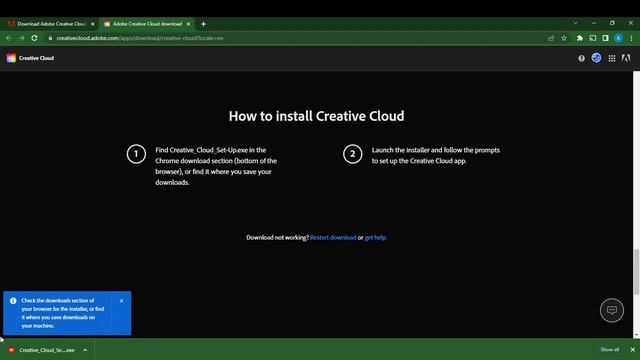The image size is (640, 360).
Task: Click the scrollbar down arrow
Action: (x=636, y=335)
